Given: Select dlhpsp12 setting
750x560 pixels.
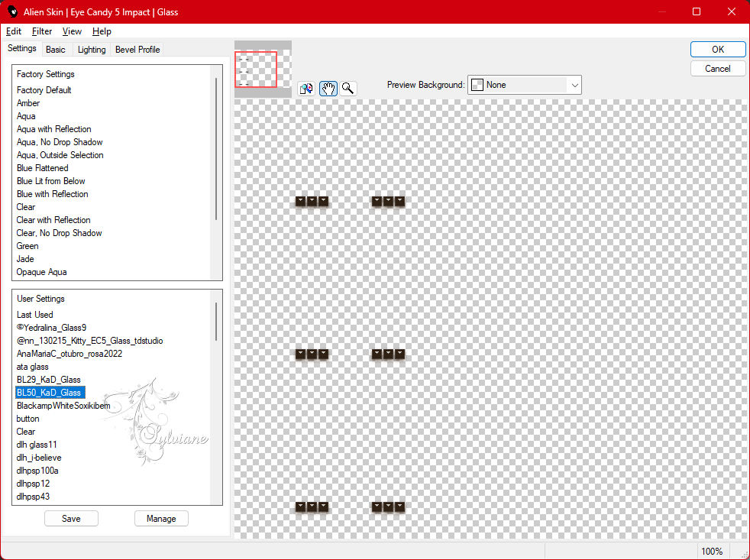Looking at the screenshot, I should [x=33, y=484].
